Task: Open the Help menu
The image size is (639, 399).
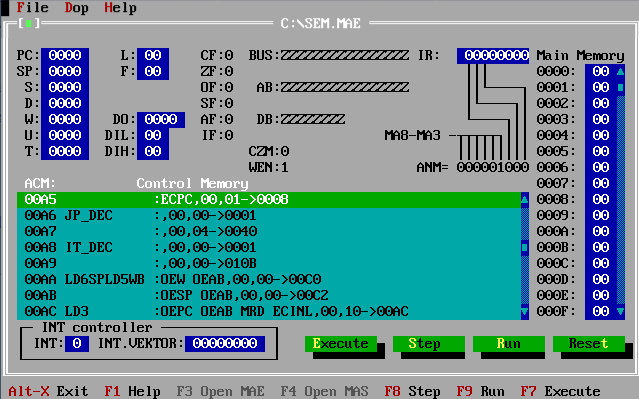Action: (120, 8)
